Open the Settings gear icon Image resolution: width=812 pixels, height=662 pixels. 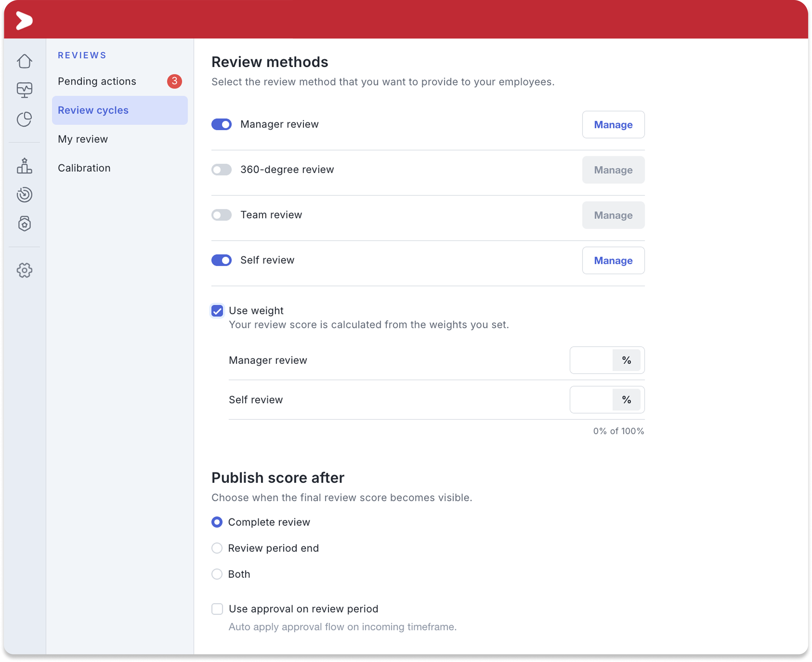[24, 270]
